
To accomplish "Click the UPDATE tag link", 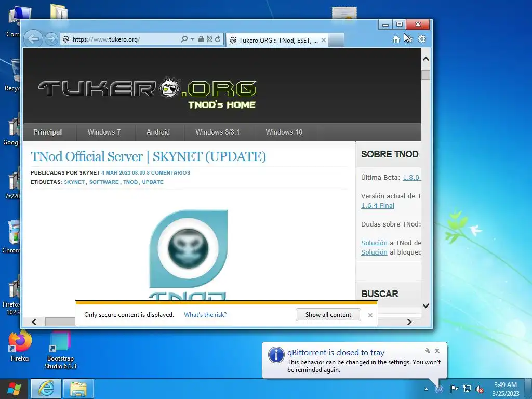I will click(x=153, y=182).
